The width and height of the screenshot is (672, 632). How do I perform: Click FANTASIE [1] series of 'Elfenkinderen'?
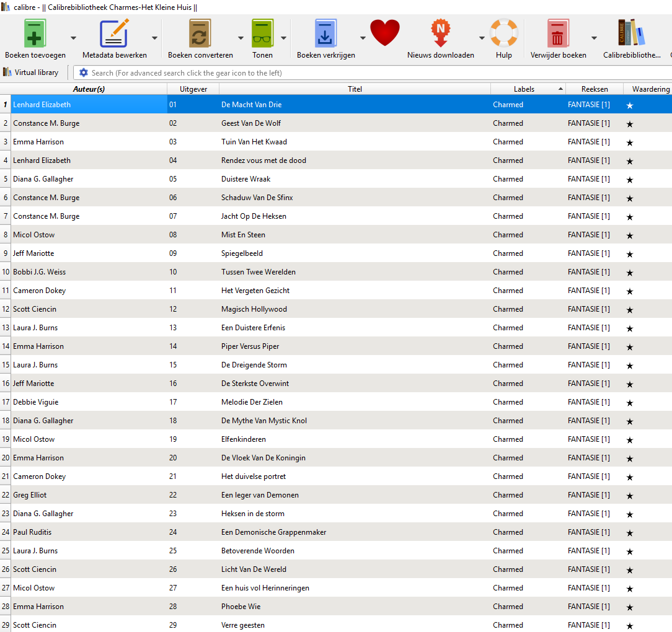(589, 439)
